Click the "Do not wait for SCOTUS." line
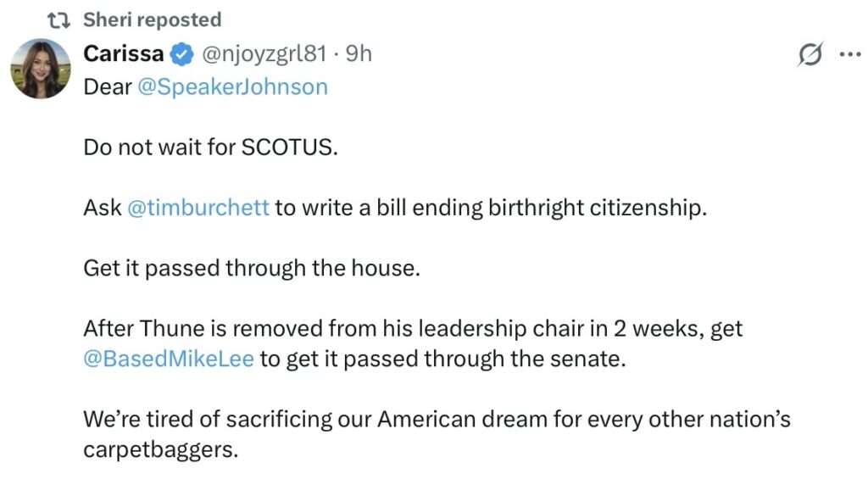The image size is (868, 479). (x=210, y=148)
